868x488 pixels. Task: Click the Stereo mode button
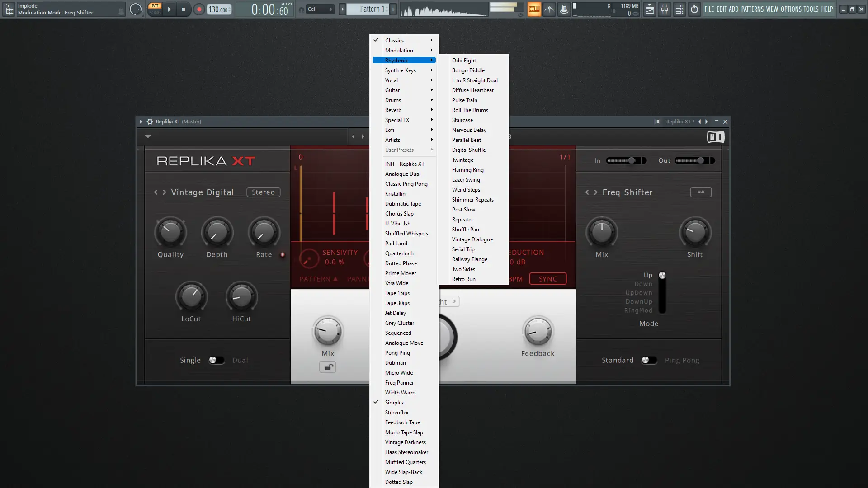(263, 192)
